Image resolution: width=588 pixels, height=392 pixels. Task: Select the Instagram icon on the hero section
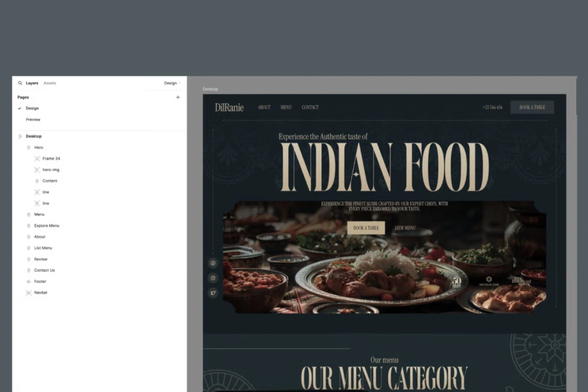point(213,278)
